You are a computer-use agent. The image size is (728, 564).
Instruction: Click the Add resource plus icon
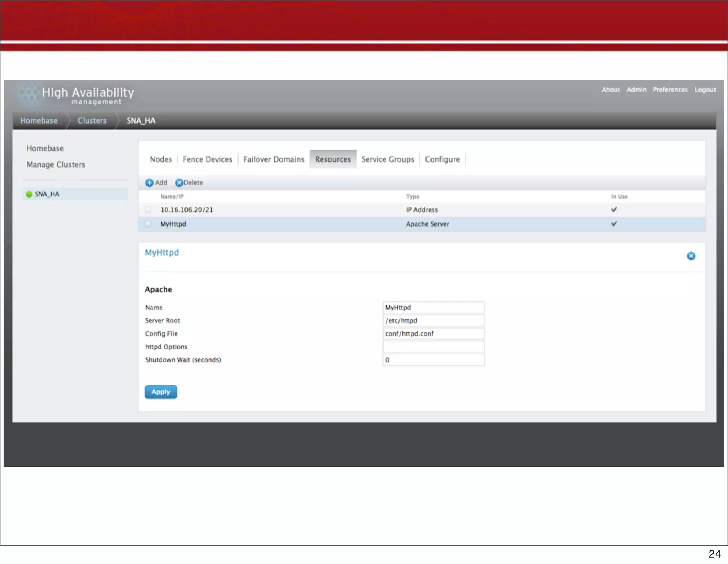pos(149,183)
